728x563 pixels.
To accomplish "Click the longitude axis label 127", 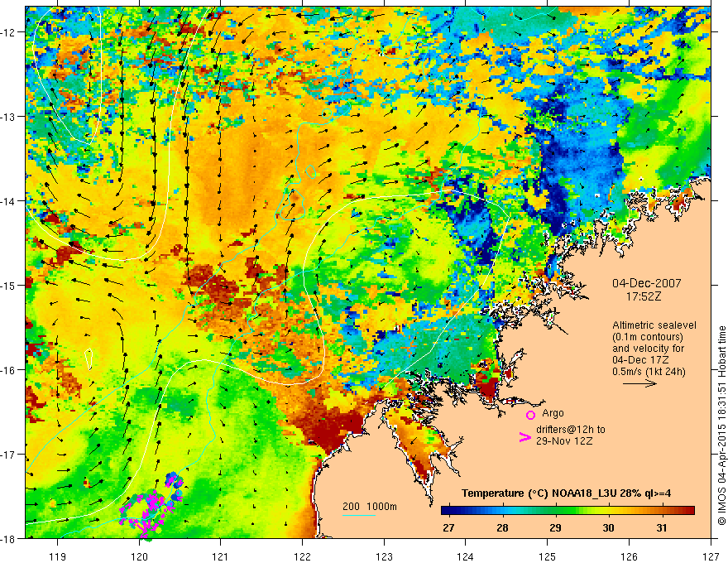I will pos(711,556).
